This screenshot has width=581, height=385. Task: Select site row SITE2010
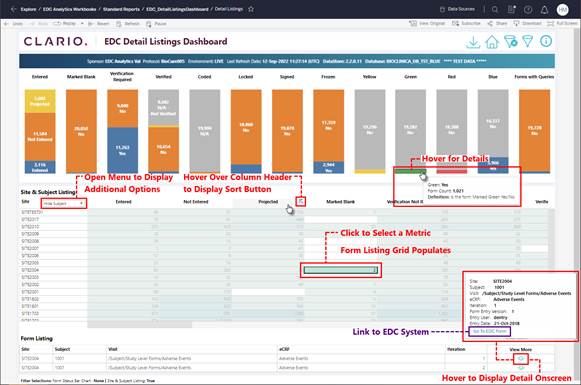30,226
